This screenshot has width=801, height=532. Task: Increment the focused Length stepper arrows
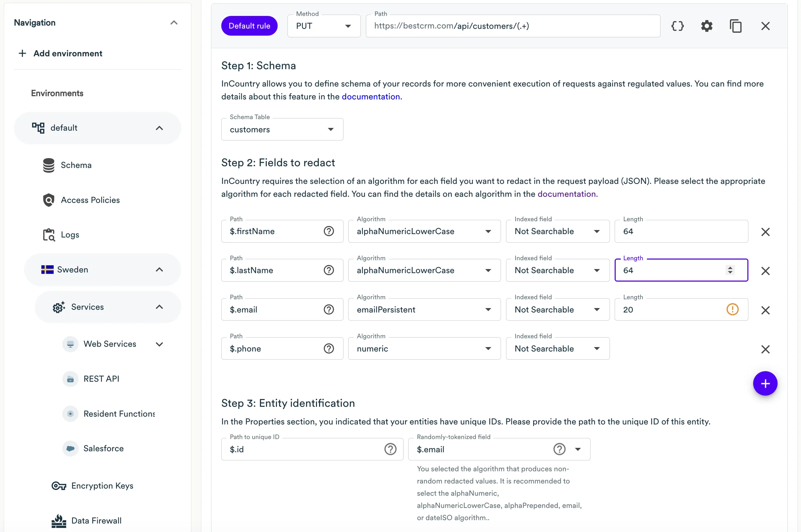tap(730, 268)
